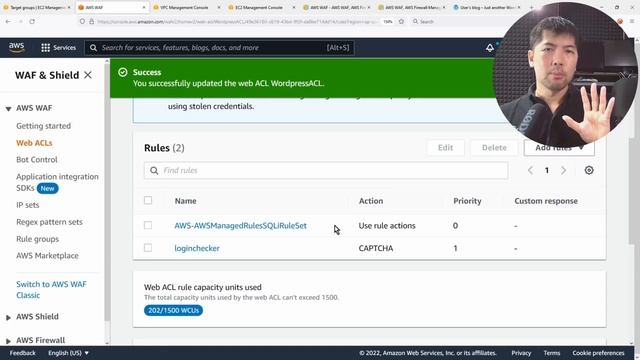640x360 pixels.
Task: Click the Priority column header
Action: [x=467, y=201]
